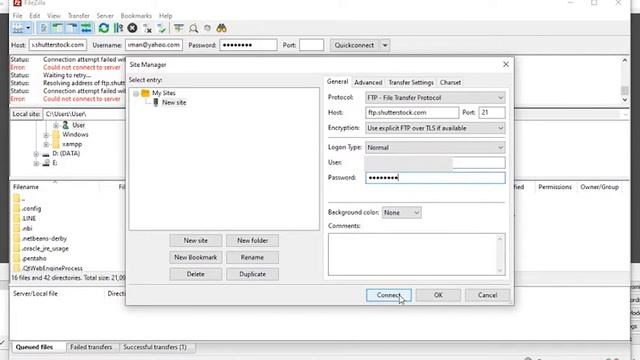Open the Logon Type dropdown
The height and width of the screenshot is (360, 640).
(x=435, y=147)
